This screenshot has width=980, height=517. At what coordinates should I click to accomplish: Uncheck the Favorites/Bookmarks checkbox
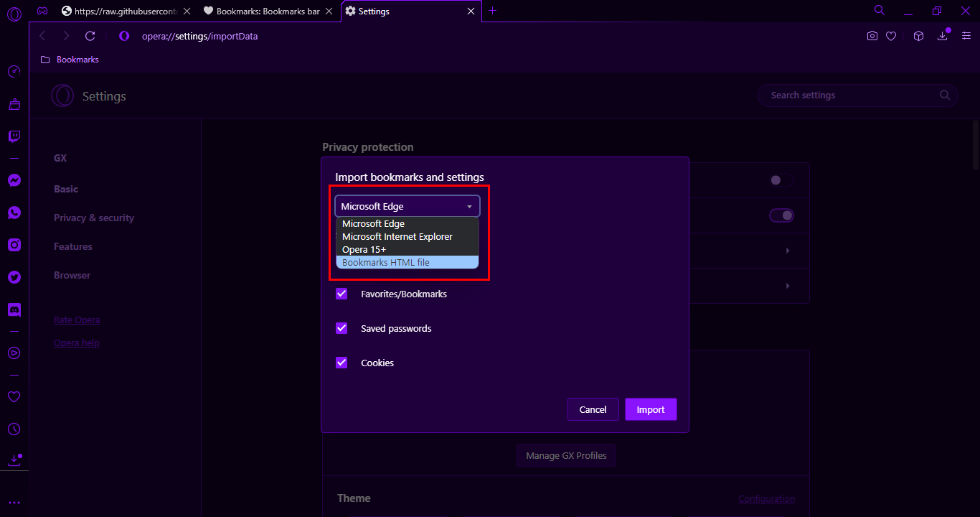[x=341, y=294]
